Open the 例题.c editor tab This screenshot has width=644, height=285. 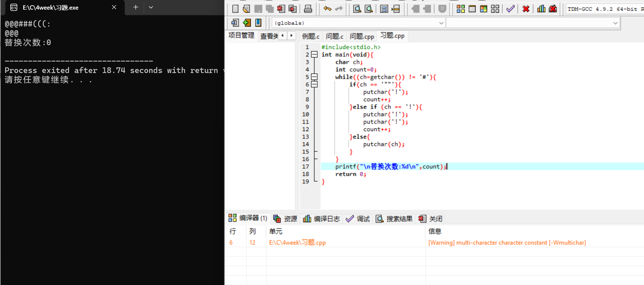311,36
